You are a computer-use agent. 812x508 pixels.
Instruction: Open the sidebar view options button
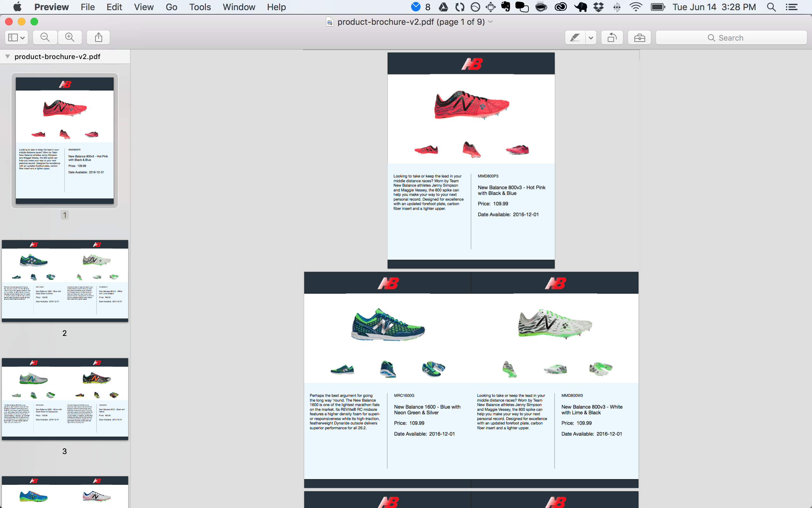click(16, 38)
